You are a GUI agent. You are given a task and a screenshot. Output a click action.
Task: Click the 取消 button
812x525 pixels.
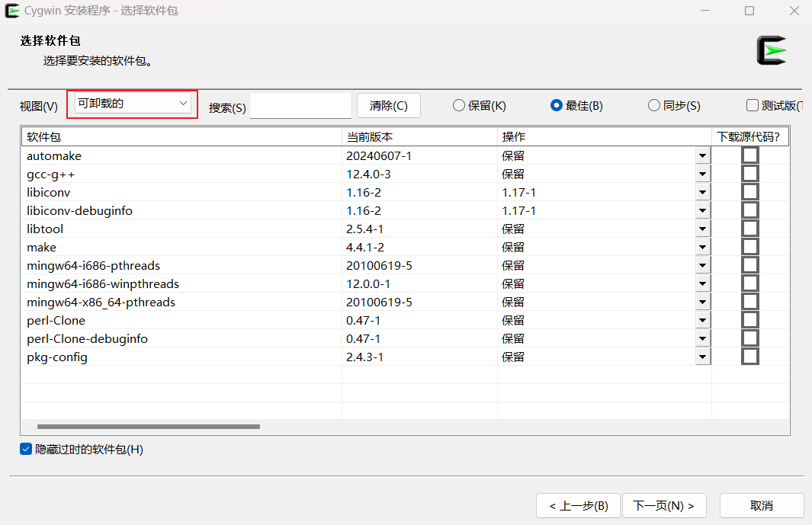[x=762, y=505]
